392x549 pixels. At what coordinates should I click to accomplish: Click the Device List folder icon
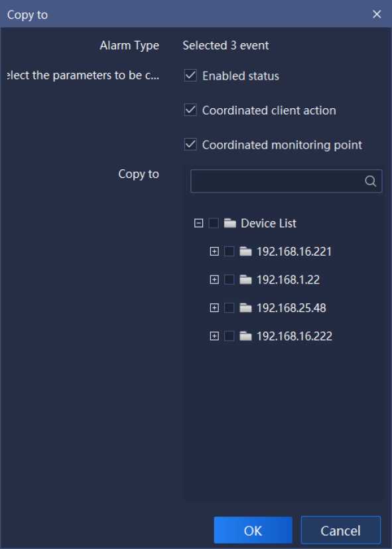coord(229,223)
